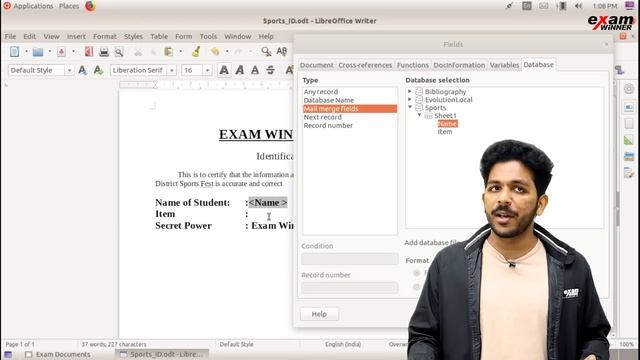The width and height of the screenshot is (640, 360).
Task: Open sidebar Page panel icon
Action: (629, 123)
